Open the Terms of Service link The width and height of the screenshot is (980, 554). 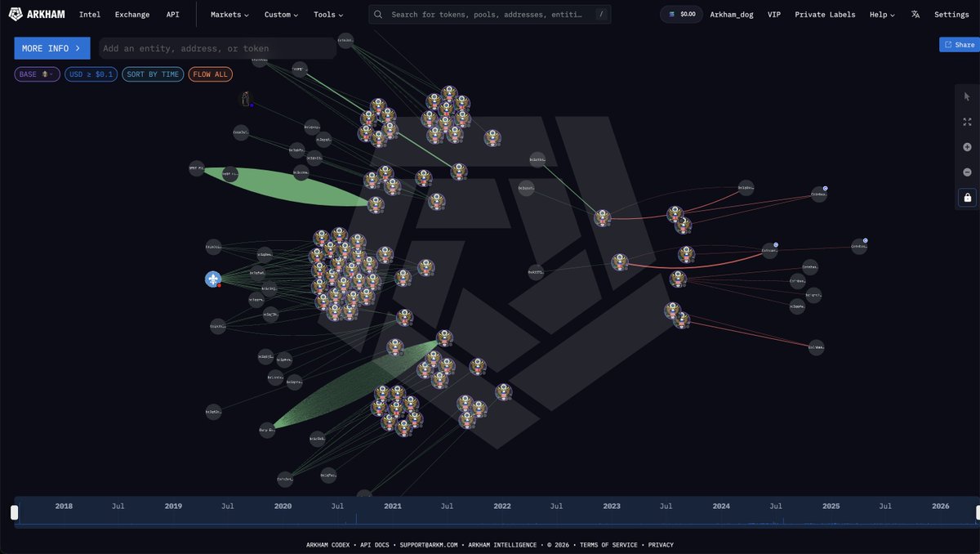(x=610, y=545)
